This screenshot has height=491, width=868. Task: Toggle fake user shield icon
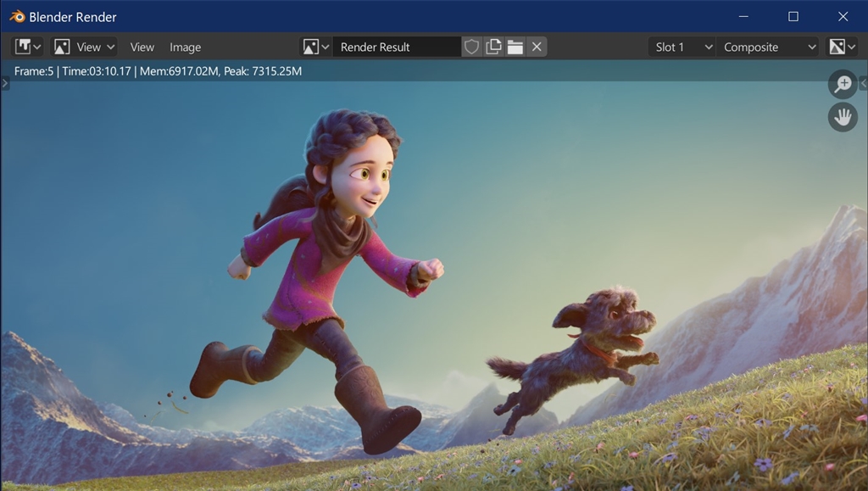471,47
